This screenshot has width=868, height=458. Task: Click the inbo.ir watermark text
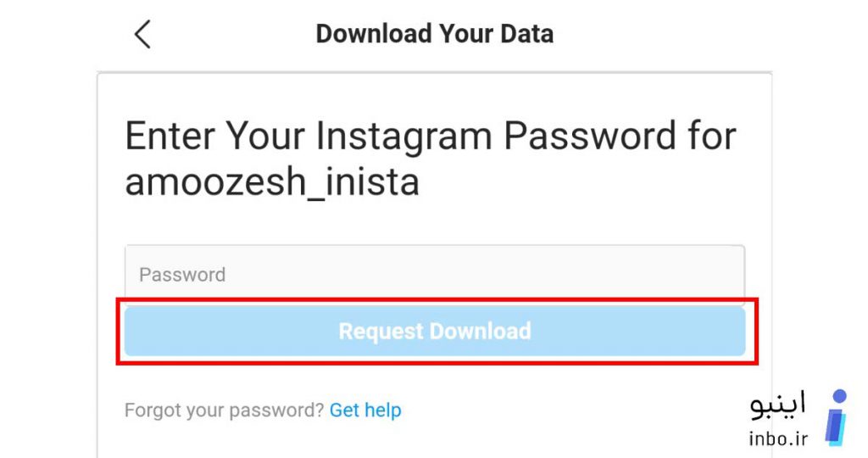(x=778, y=438)
